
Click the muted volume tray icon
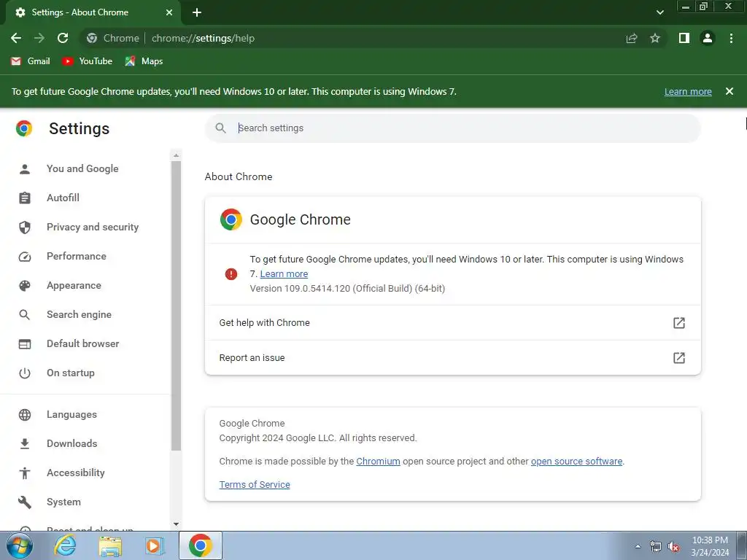click(x=673, y=547)
